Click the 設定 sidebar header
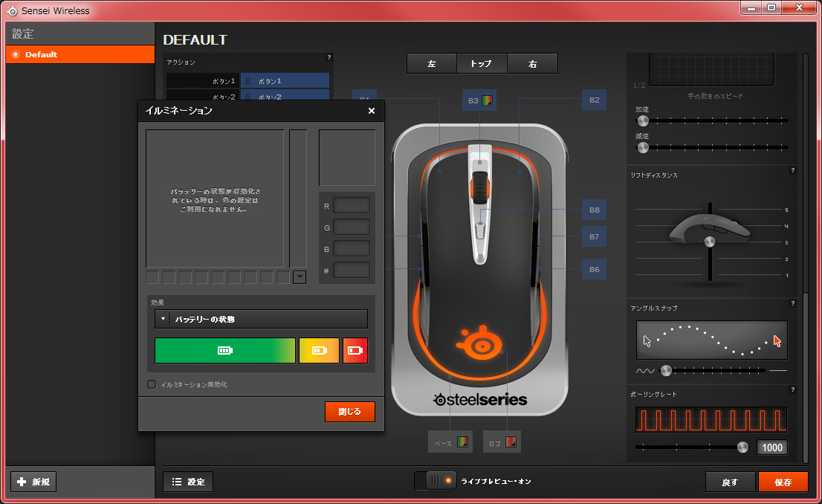This screenshot has width=822, height=504. point(80,33)
